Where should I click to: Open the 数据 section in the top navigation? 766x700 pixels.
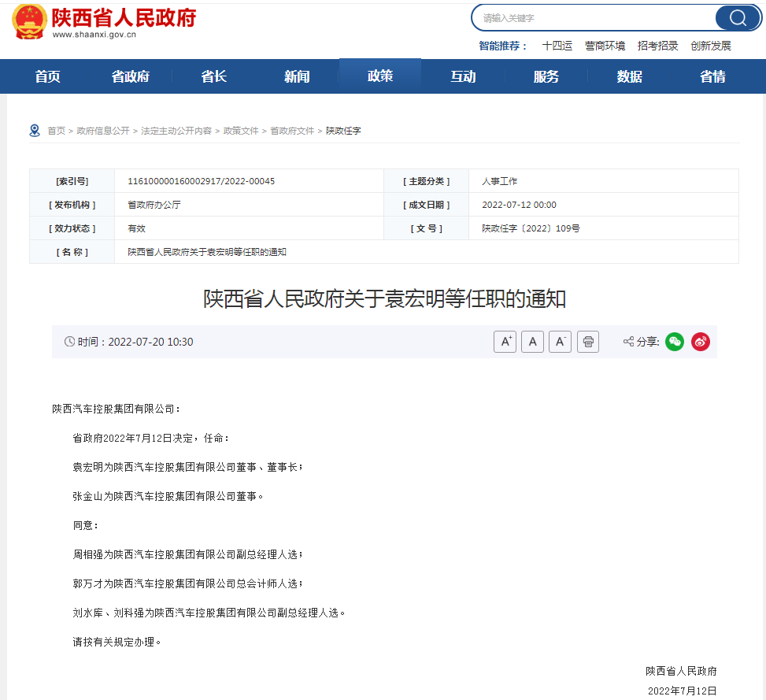pyautogui.click(x=629, y=76)
